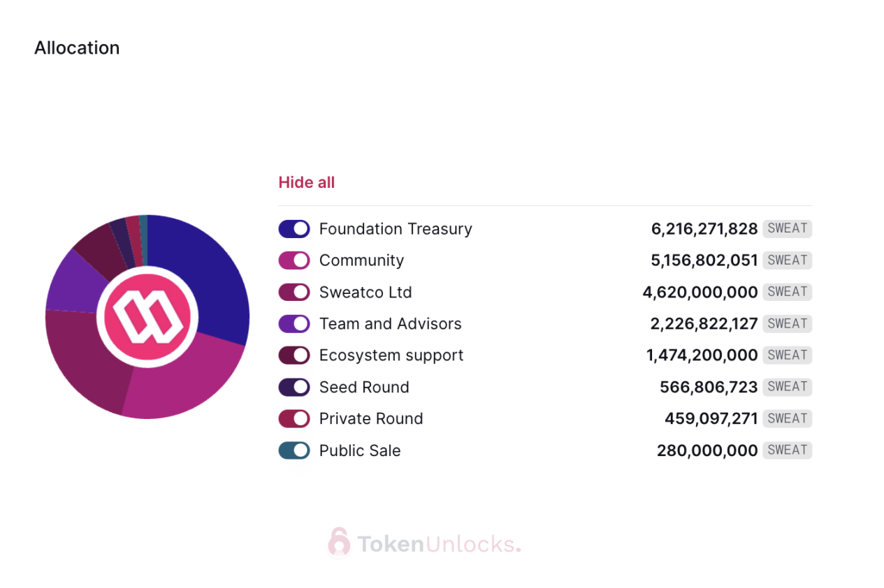
Task: Select the Team and Advisors label
Action: click(390, 323)
